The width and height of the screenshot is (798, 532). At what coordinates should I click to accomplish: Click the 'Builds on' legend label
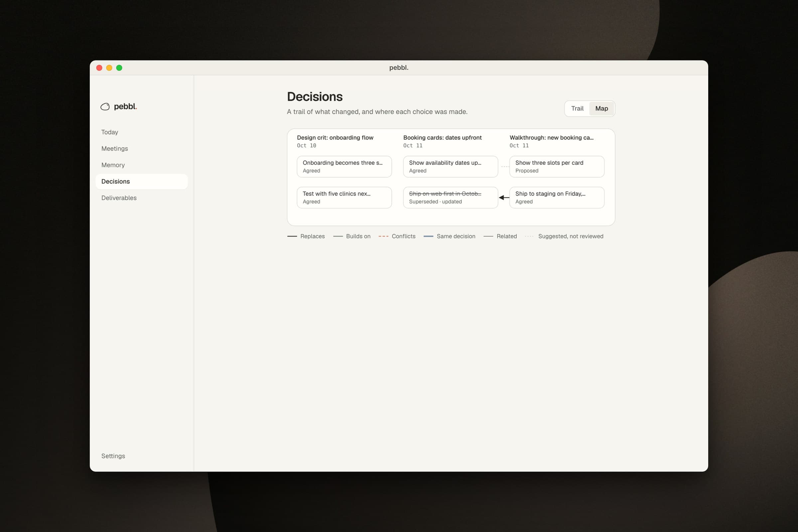pos(358,236)
